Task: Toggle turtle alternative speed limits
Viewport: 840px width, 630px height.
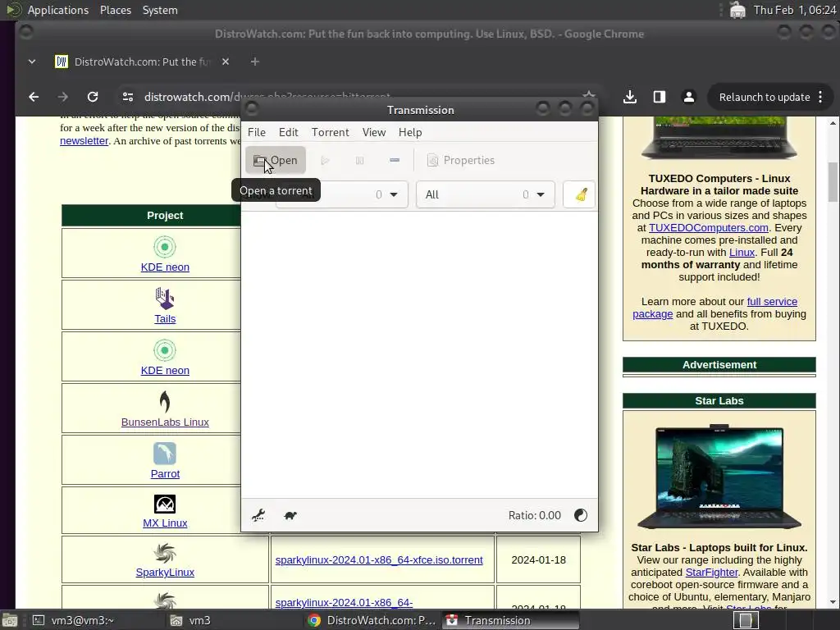Action: click(x=290, y=515)
